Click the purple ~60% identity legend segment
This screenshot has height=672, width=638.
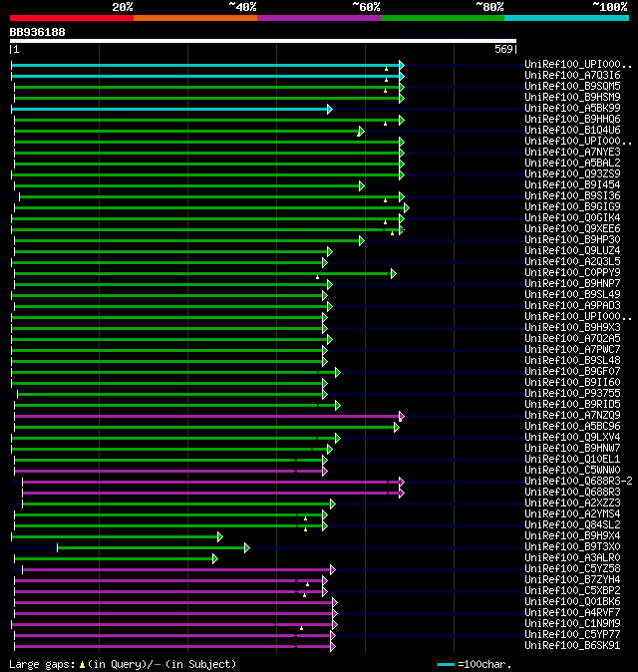point(319,18)
